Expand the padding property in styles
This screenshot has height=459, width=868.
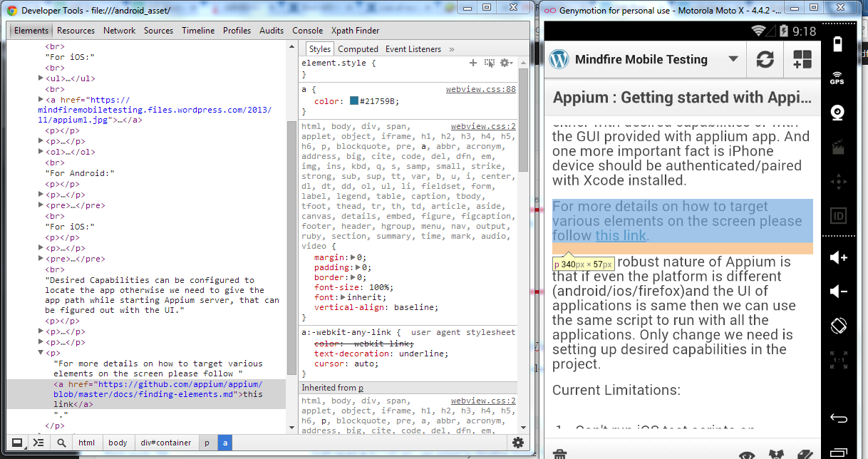pyautogui.click(x=357, y=267)
